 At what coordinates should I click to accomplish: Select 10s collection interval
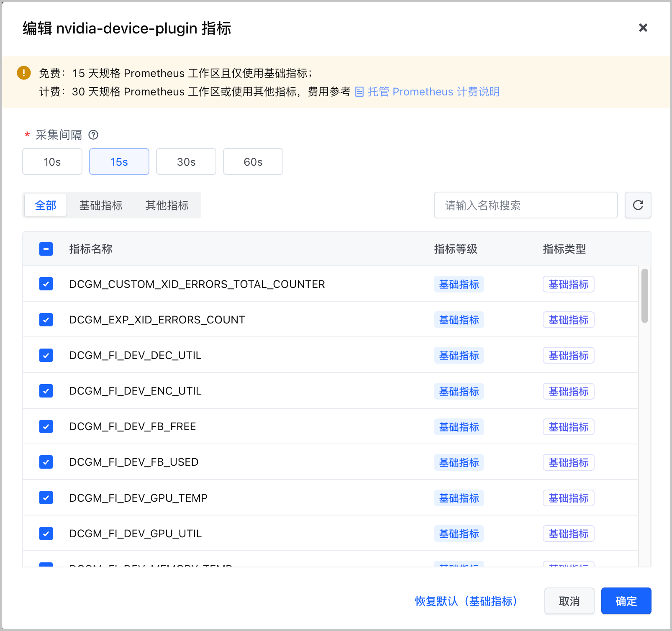coord(52,162)
